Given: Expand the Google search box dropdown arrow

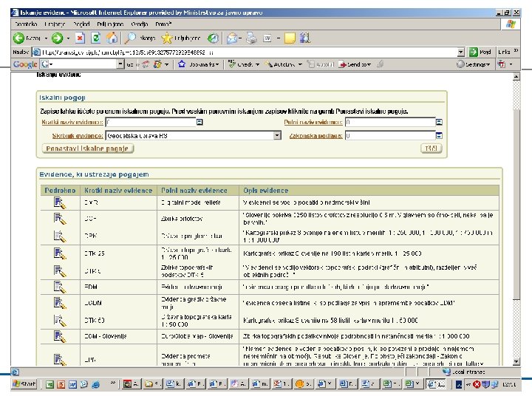Looking at the screenshot, I should click(x=120, y=64).
